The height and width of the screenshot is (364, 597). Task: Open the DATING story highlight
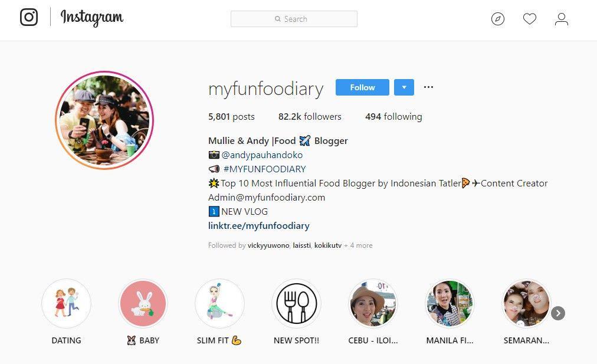(x=66, y=303)
